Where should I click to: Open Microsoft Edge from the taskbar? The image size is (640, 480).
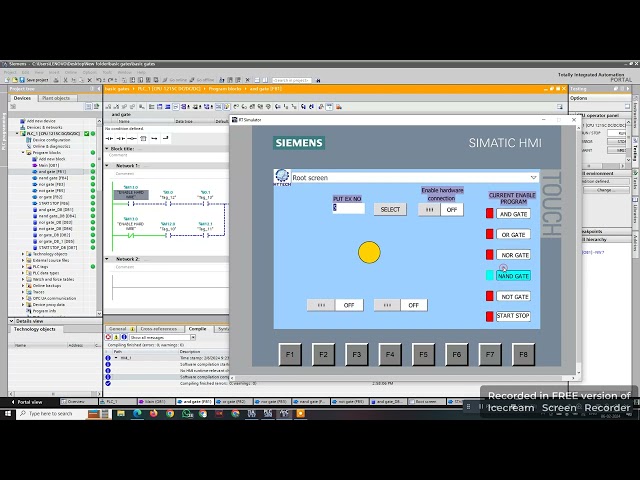[x=137, y=413]
